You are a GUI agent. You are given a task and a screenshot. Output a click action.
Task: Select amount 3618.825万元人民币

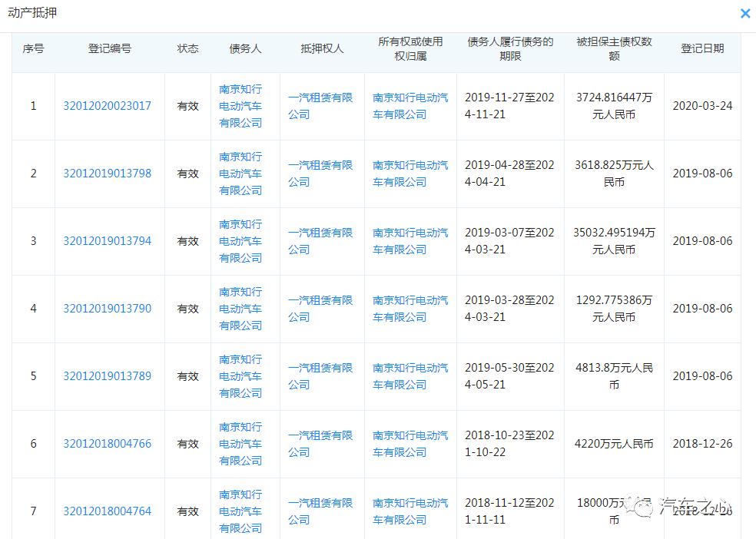[x=614, y=174]
